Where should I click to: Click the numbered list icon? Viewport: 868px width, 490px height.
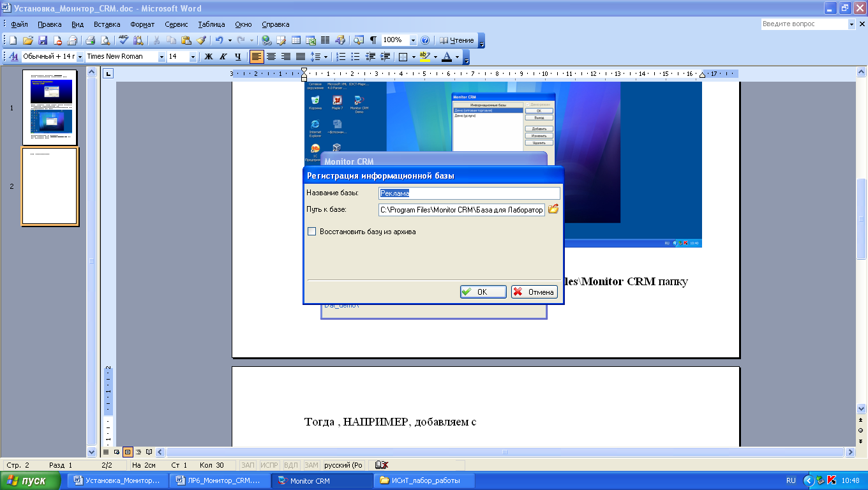pyautogui.click(x=341, y=57)
